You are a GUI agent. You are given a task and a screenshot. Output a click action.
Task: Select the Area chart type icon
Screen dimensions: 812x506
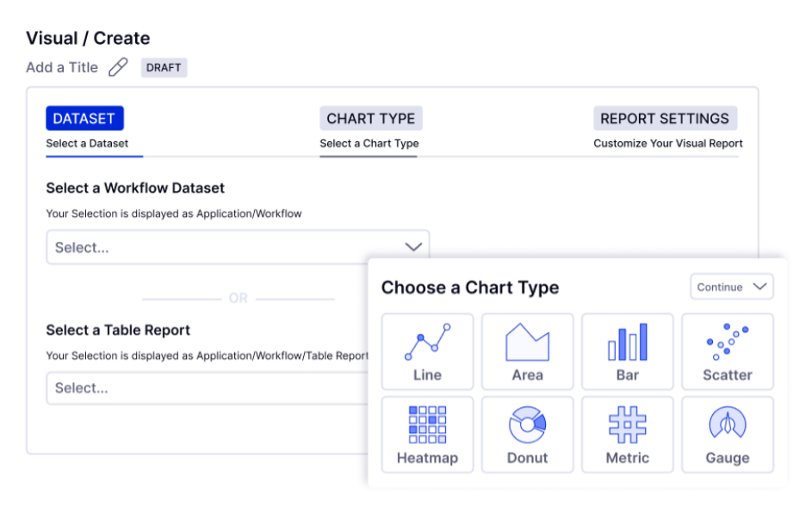pos(528,342)
